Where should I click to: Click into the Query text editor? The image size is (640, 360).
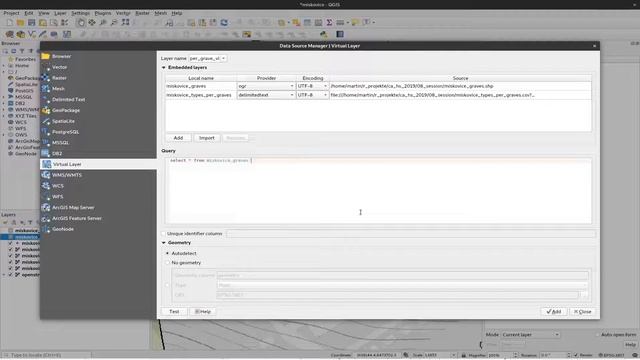[378, 191]
